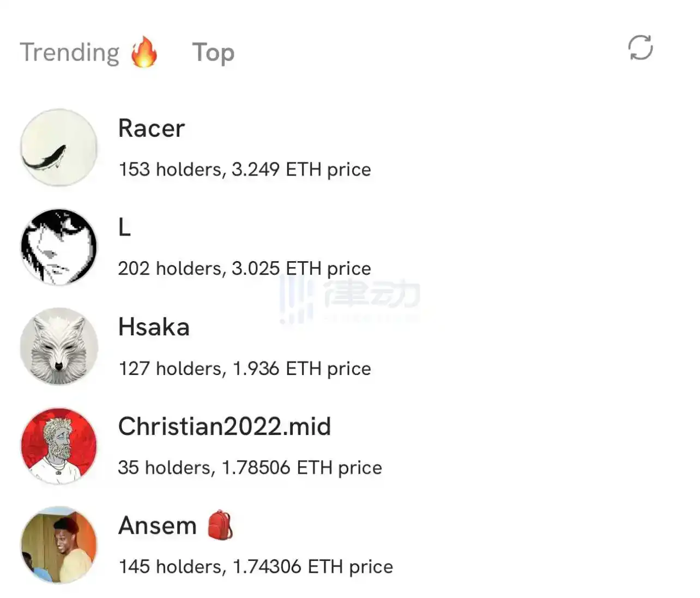Screen dimensions: 700x598
Task: Click the Ansem name
Action: [x=158, y=525]
